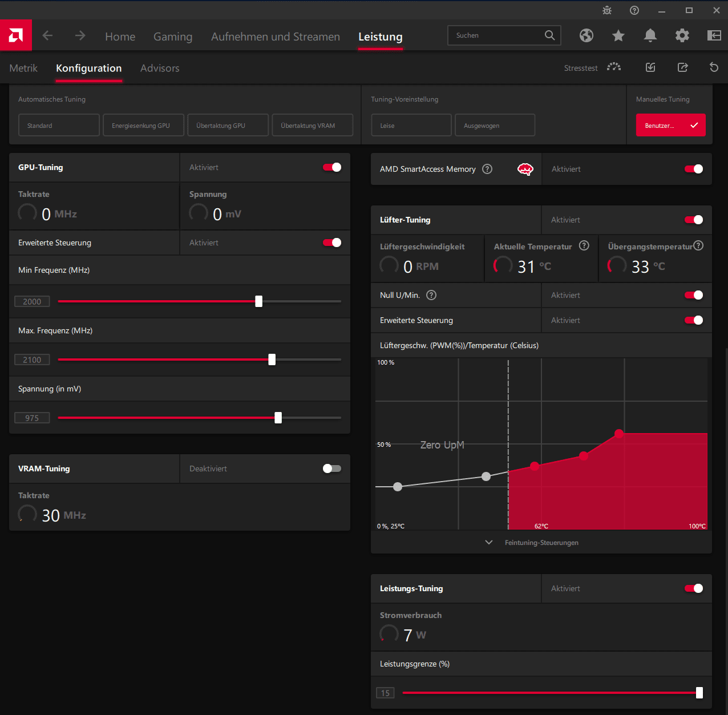Click the Spannung slider handle

(x=278, y=418)
